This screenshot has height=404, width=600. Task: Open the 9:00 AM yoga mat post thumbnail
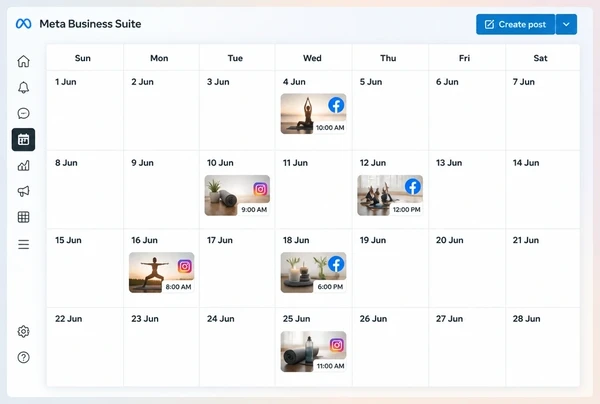[237, 195]
